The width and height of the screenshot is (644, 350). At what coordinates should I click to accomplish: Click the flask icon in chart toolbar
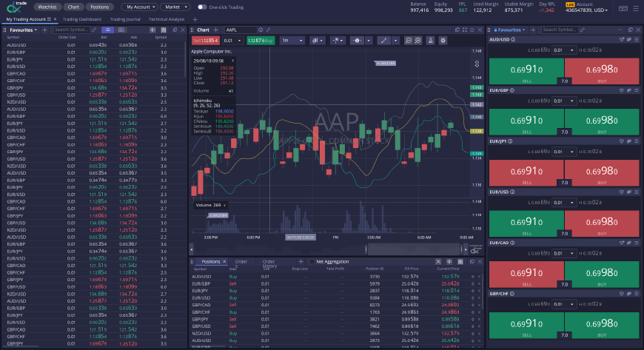pyautogui.click(x=430, y=41)
